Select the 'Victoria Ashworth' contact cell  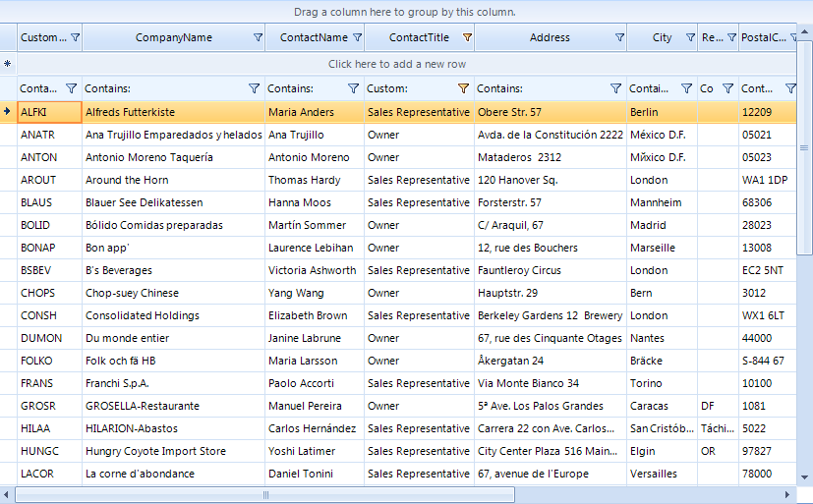[315, 270]
